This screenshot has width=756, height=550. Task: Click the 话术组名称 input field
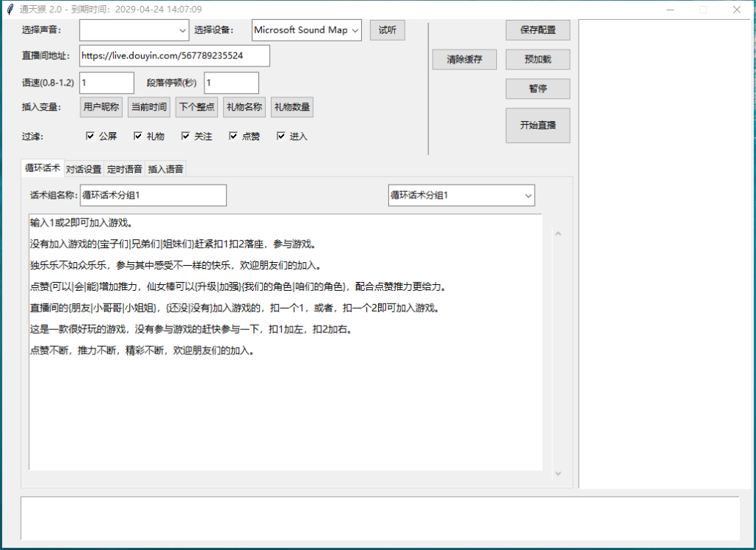tap(153, 195)
